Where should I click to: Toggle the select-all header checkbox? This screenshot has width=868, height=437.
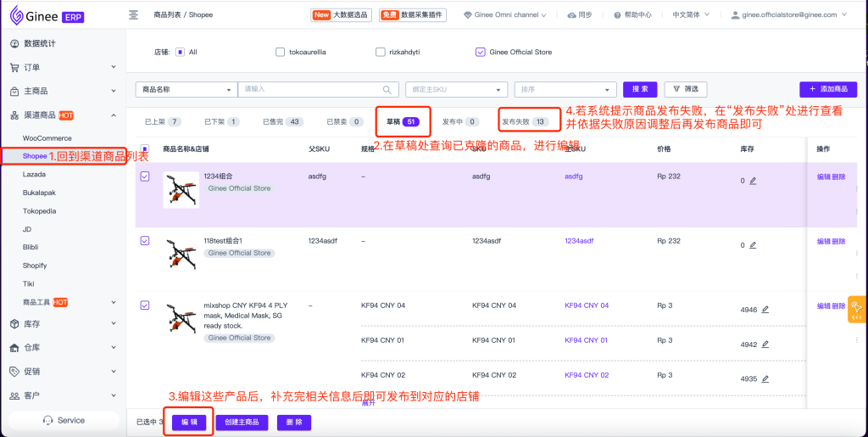(x=144, y=148)
